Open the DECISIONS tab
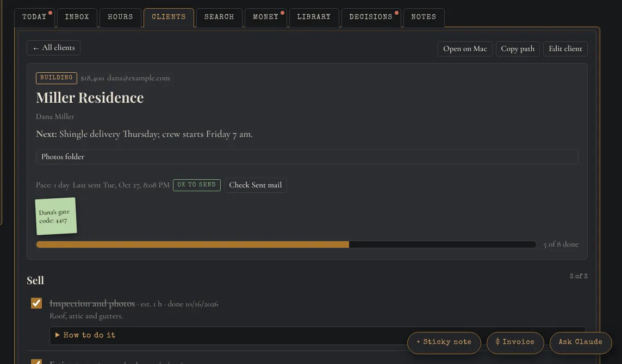 click(371, 17)
